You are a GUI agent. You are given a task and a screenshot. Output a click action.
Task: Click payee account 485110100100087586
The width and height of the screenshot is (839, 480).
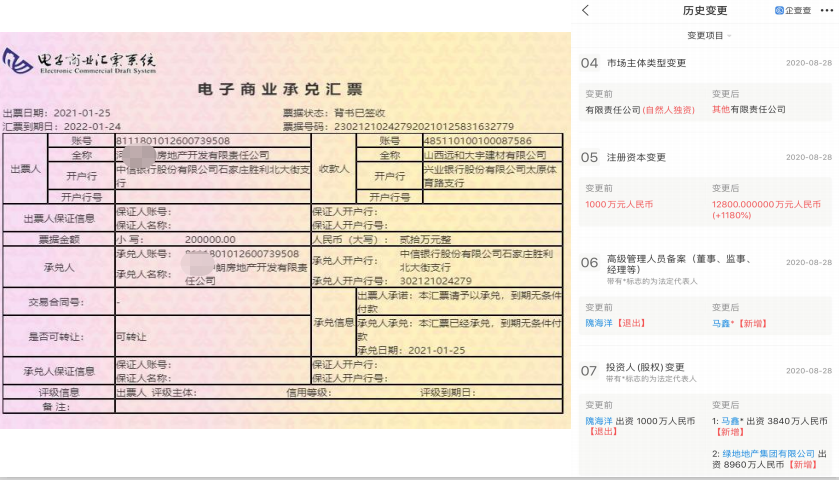pos(477,141)
